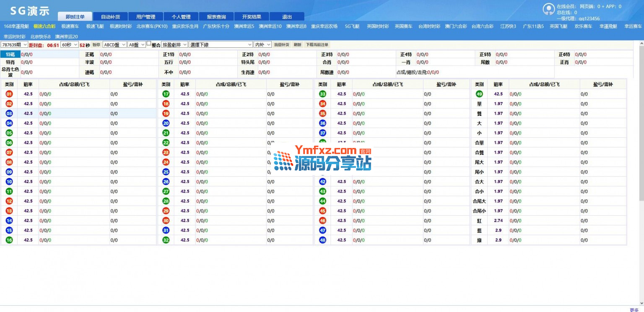Toggle the 整合 checkbox
Image resolution: width=644 pixels, height=312 pixels.
149,44
